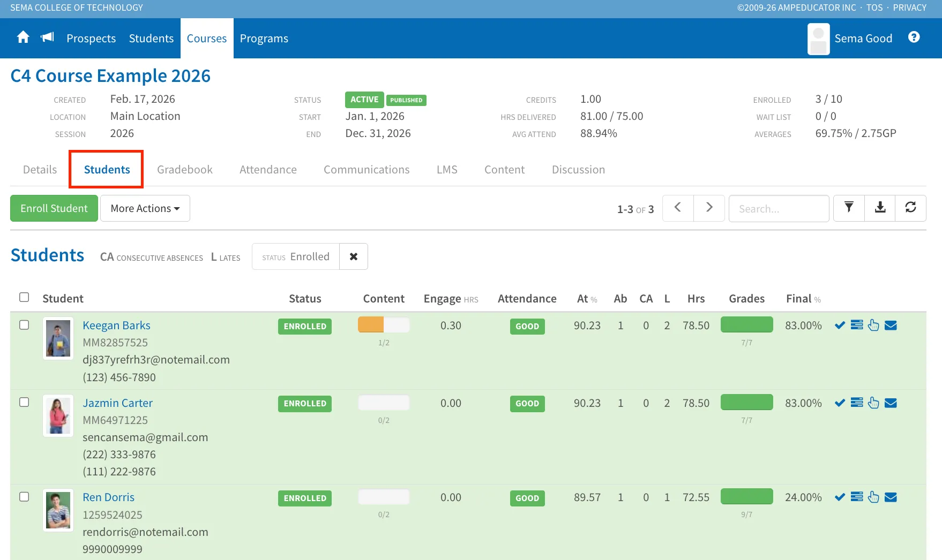Click checkmark icon for Jazmin Carter
The image size is (942, 560).
840,403
